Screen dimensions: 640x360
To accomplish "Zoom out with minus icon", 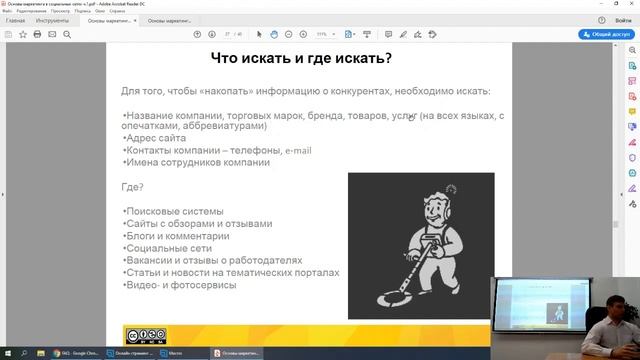I will coord(289,34).
